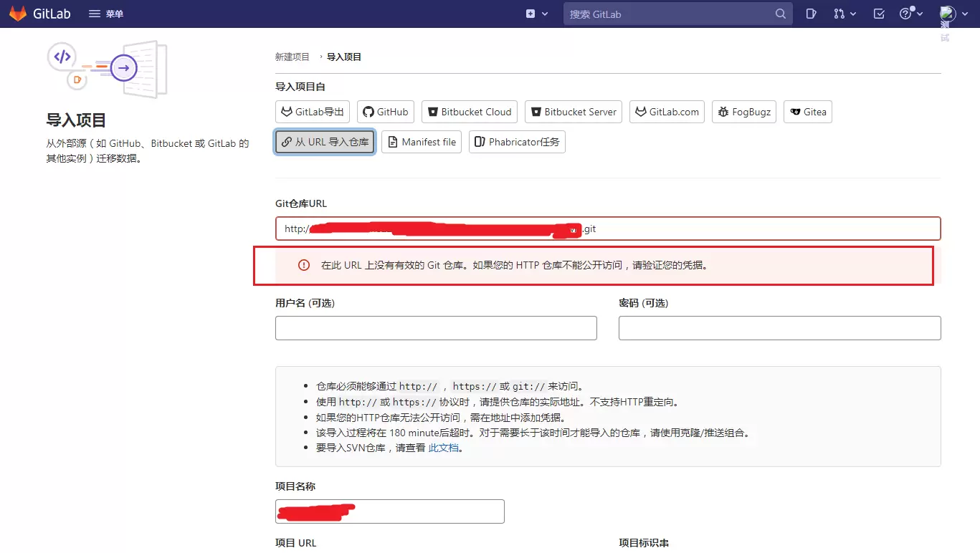The width and height of the screenshot is (980, 553).
Task: Select GitLab导出 import source
Action: tap(313, 112)
